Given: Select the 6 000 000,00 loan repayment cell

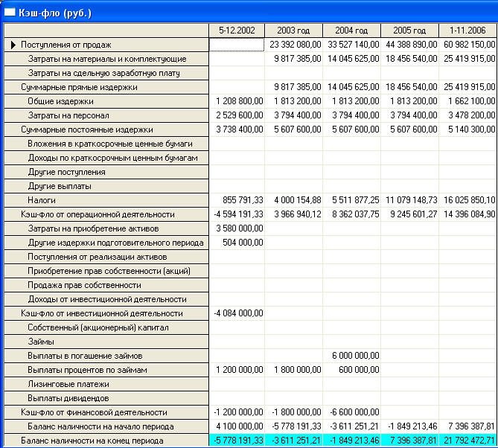Looking at the screenshot, I should (x=351, y=356).
